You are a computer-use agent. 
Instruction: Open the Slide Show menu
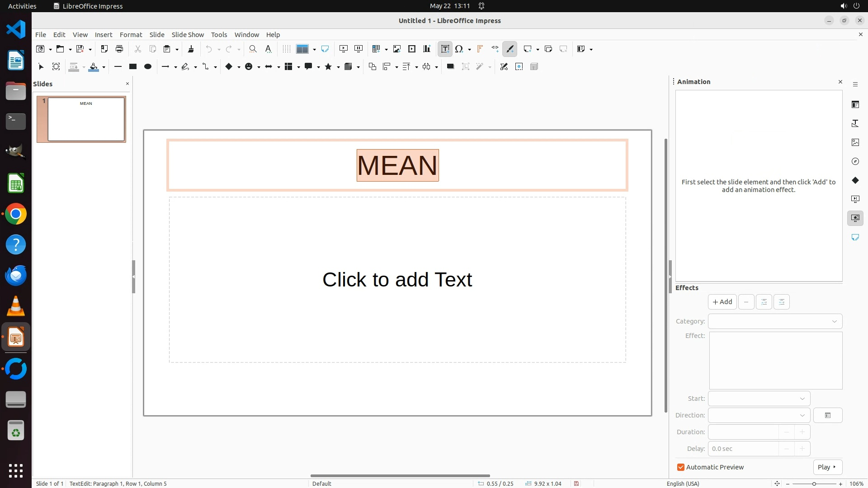188,34
